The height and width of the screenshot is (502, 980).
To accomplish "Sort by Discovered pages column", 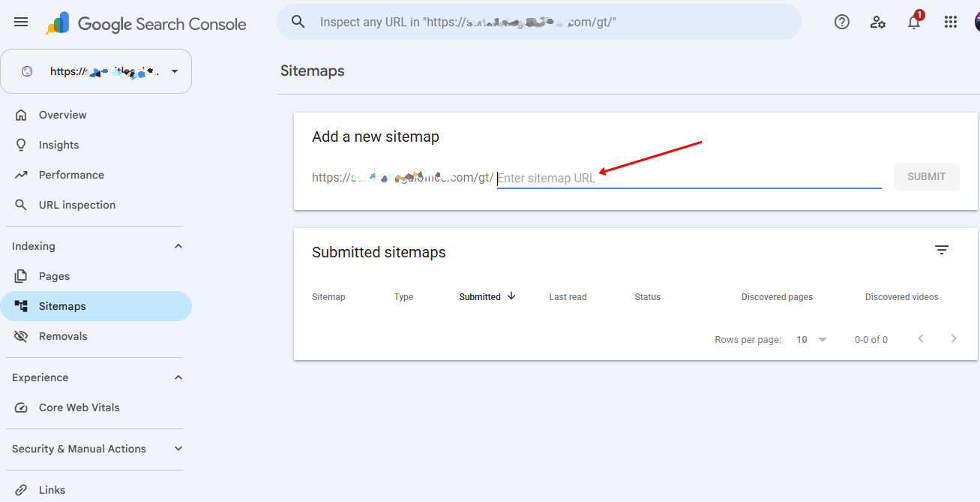I will (x=777, y=297).
